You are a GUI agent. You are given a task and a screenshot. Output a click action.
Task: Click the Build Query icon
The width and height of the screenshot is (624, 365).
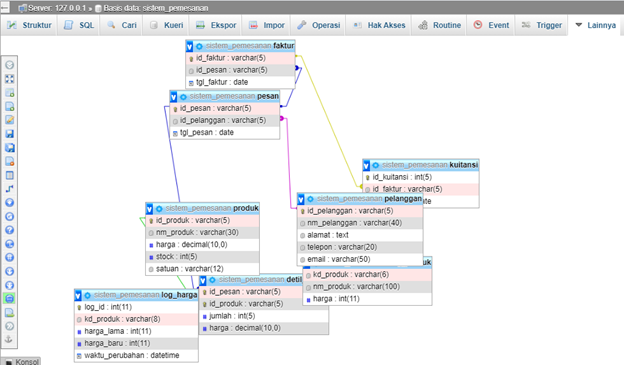[10, 326]
